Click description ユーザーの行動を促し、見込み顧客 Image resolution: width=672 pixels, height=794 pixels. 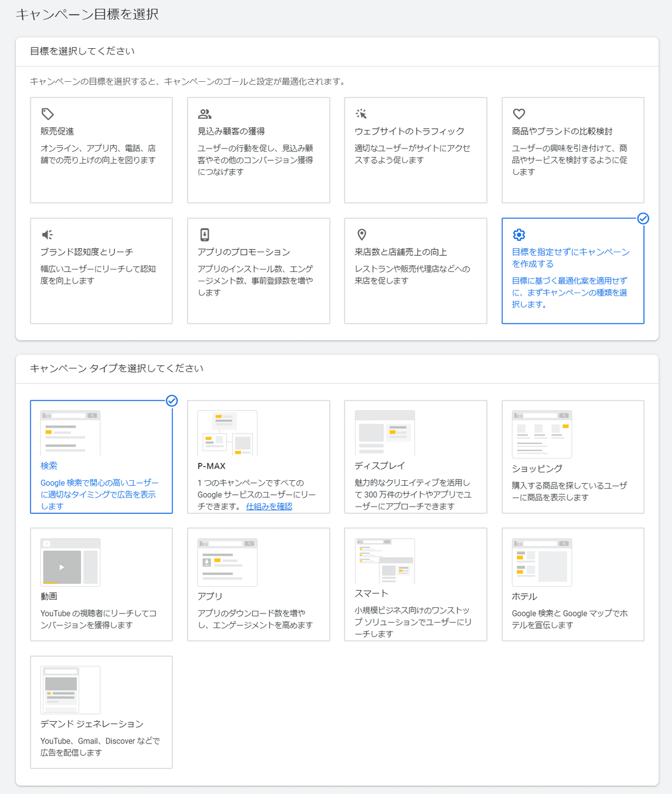(x=255, y=160)
